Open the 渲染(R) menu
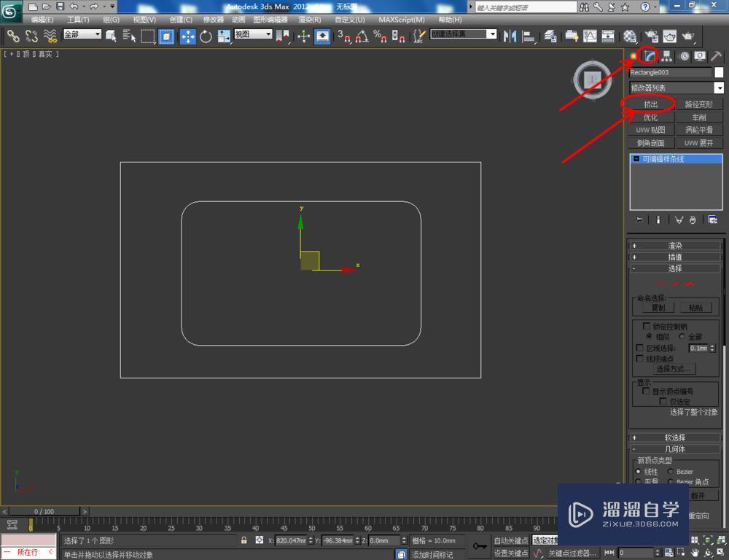 [x=311, y=20]
